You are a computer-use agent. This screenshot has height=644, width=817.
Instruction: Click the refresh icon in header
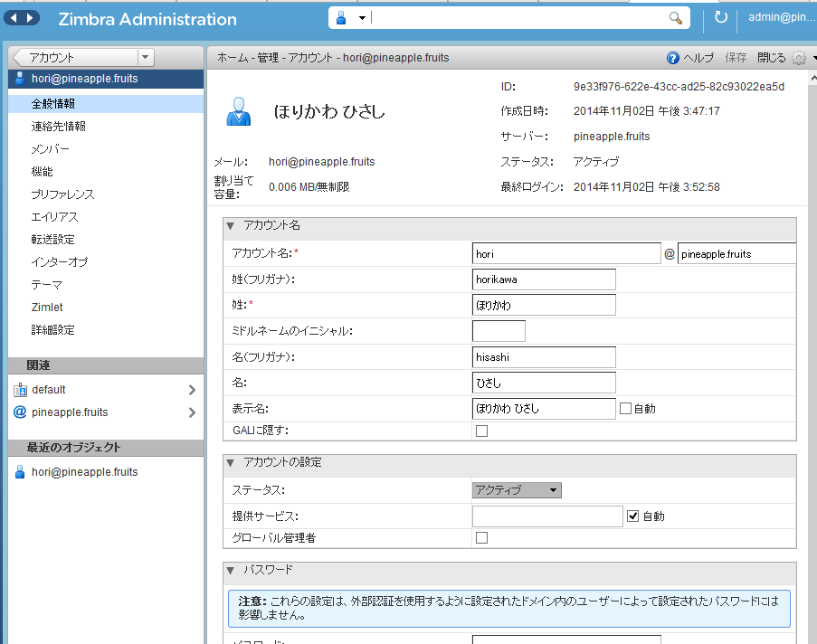tap(720, 17)
